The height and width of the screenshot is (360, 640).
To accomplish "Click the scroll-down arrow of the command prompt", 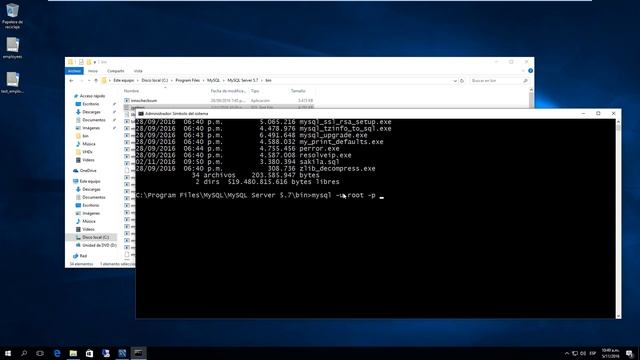I will pyautogui.click(x=618, y=316).
